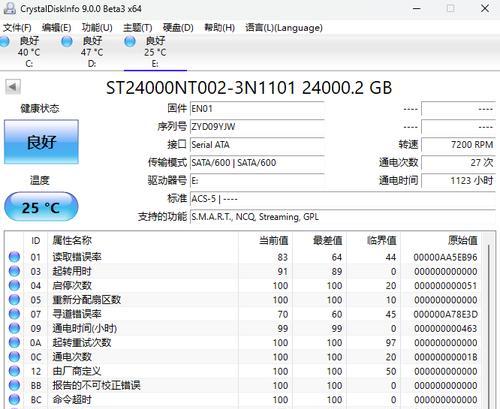
Task: Click status orb of row 05 重新分配扇区数
Action: point(14,300)
